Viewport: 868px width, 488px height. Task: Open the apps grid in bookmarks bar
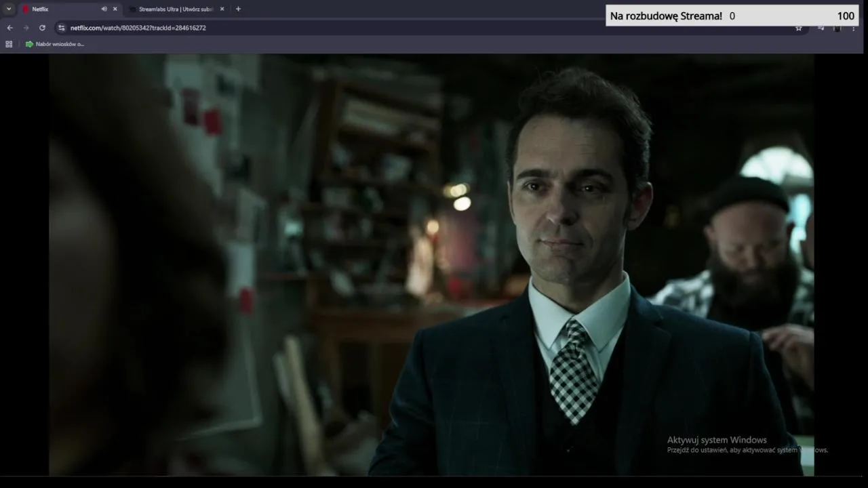[9, 44]
